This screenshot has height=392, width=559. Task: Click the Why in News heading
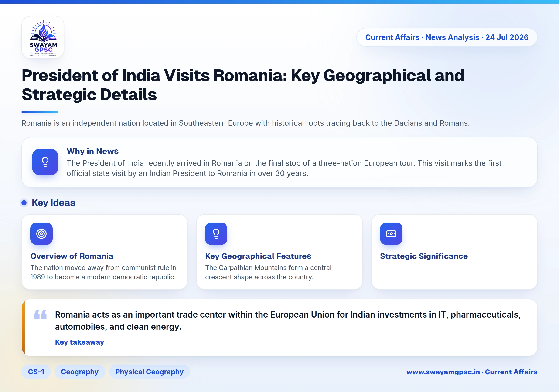coord(92,151)
